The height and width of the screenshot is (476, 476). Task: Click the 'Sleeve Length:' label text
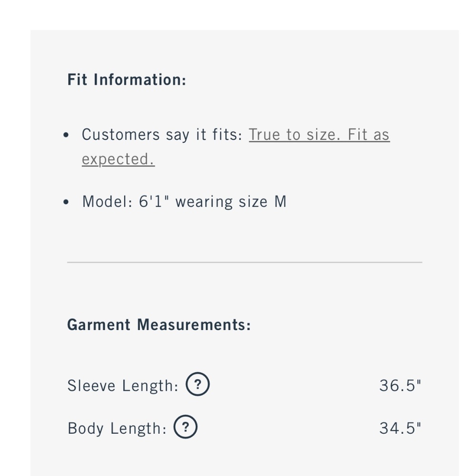[x=123, y=386]
